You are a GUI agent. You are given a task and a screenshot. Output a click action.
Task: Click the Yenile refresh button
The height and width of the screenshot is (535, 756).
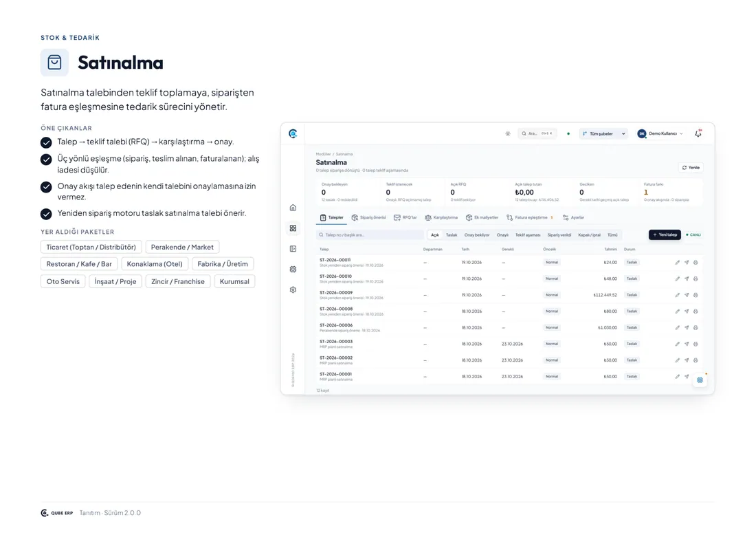(x=691, y=168)
